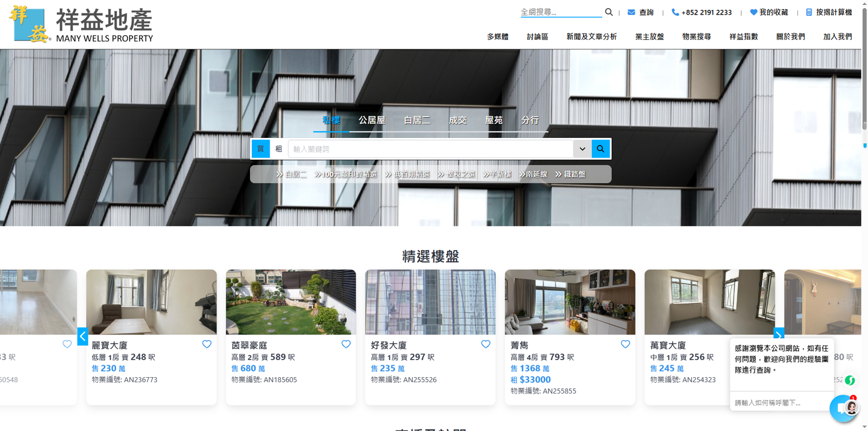This screenshot has height=431, width=868.
Task: Switch to the 公居屋 search tab
Action: click(372, 120)
